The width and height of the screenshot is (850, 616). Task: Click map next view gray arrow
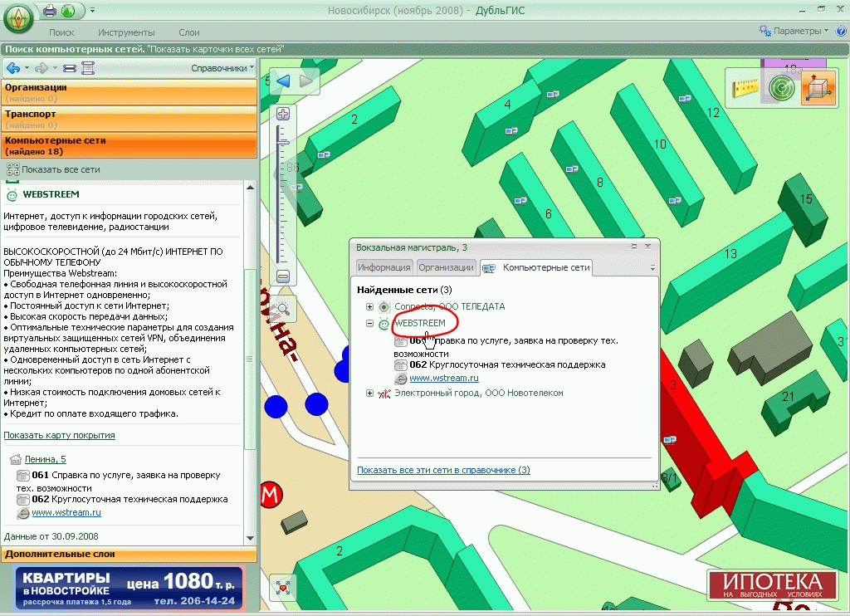pyautogui.click(x=306, y=81)
